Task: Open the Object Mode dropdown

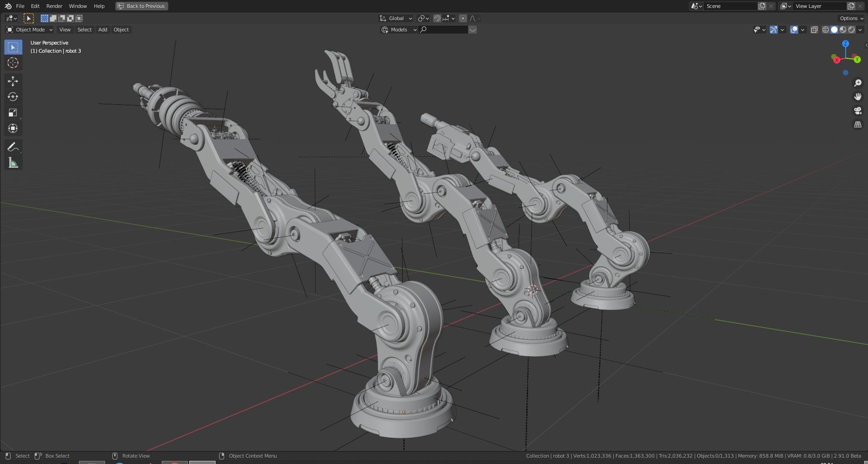Action: click(29, 30)
